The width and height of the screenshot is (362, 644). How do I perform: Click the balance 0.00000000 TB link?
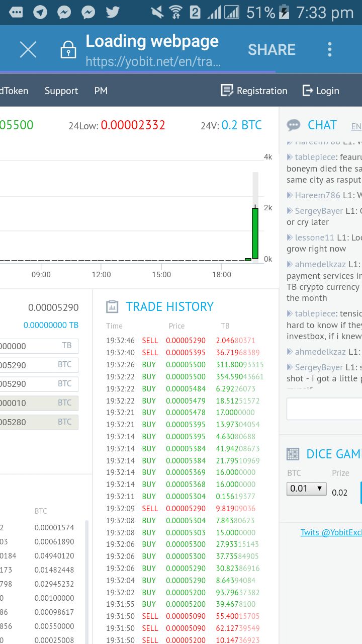[51, 325]
